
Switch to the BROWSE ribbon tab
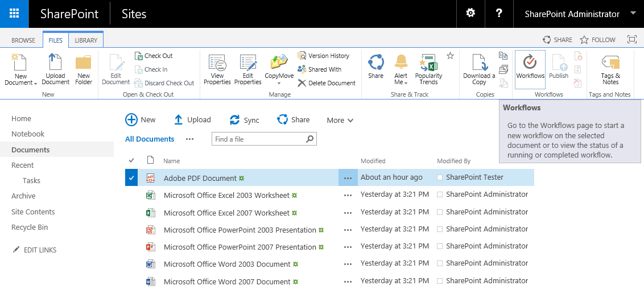pyautogui.click(x=23, y=40)
